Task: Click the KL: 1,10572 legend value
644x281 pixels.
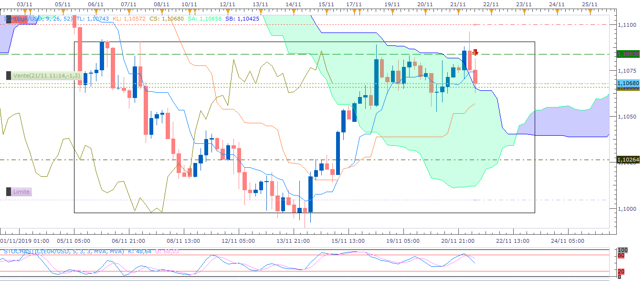Action: [129, 19]
